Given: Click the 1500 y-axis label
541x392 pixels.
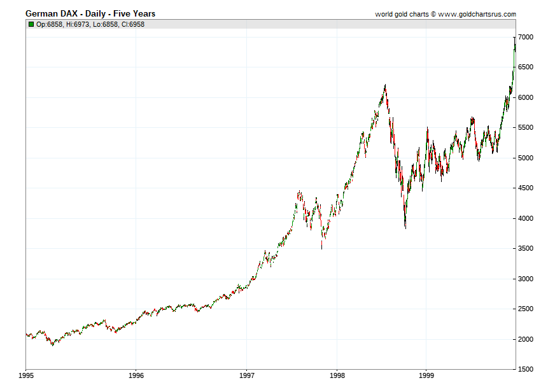Looking at the screenshot, I should pyautogui.click(x=526, y=369).
